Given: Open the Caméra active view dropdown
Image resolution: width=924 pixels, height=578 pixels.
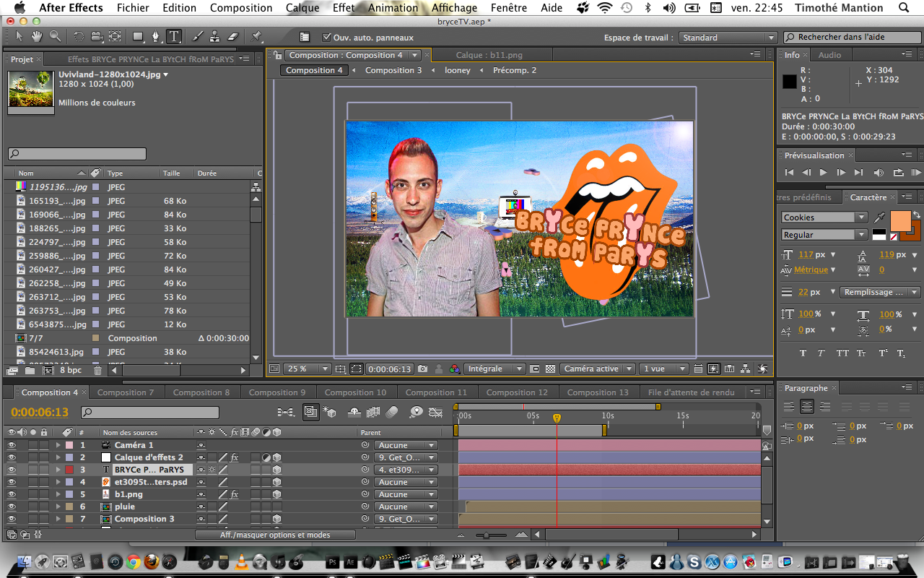Looking at the screenshot, I should pos(597,368).
